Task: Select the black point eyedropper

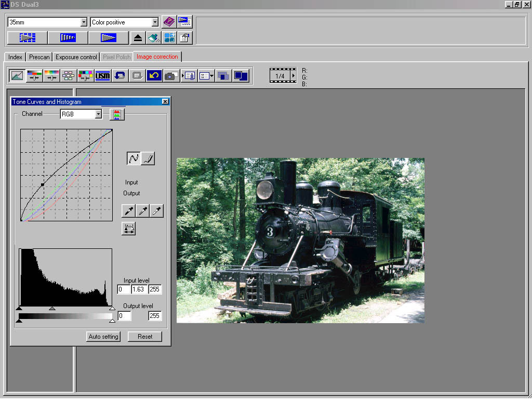Action: [x=128, y=210]
